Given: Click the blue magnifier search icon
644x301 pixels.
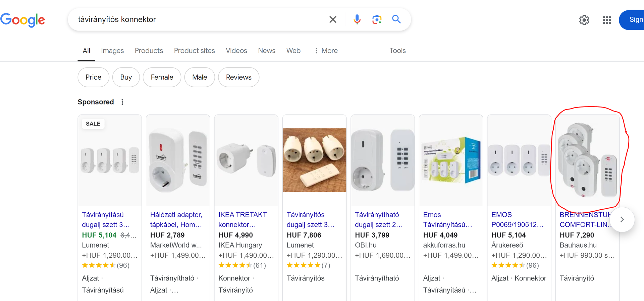Looking at the screenshot, I should [x=396, y=19].
